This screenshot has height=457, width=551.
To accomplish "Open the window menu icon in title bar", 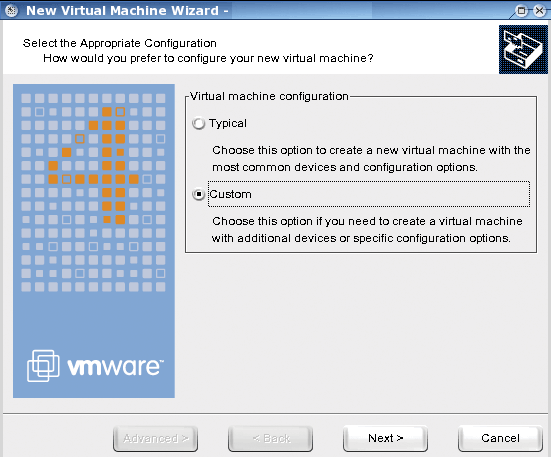I will tap(11, 11).
